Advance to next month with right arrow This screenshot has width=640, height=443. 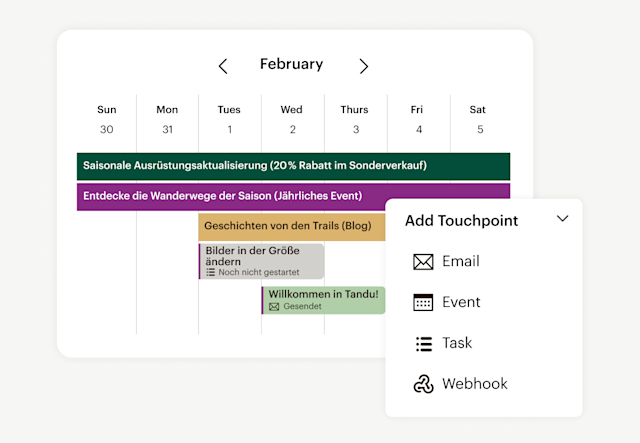coord(363,66)
